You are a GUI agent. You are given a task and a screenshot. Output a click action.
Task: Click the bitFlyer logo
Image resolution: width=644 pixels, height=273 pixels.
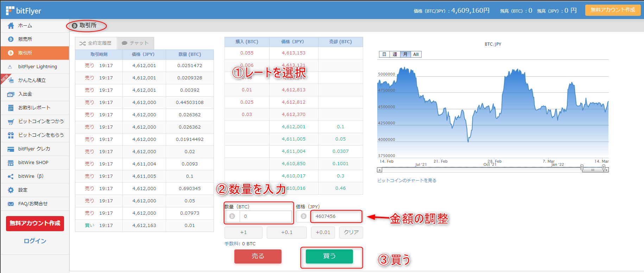(23, 11)
